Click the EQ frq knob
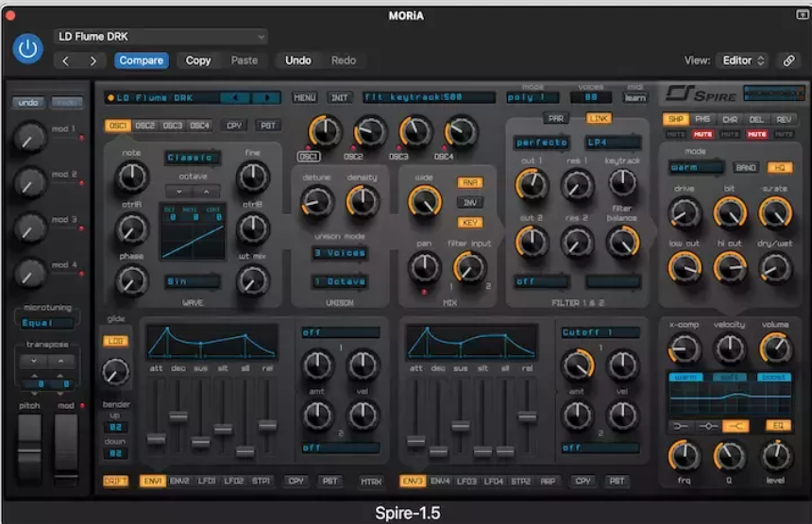The image size is (812, 524). (685, 456)
